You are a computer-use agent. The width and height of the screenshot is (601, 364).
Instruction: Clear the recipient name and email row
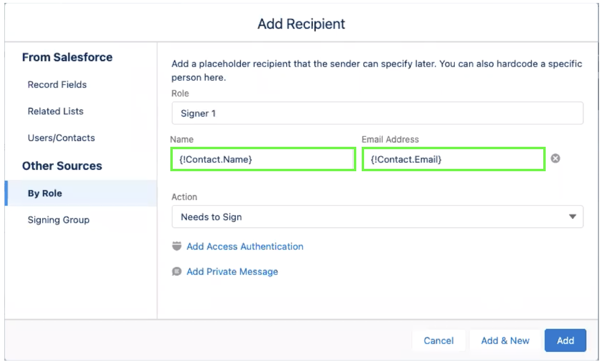pos(555,159)
